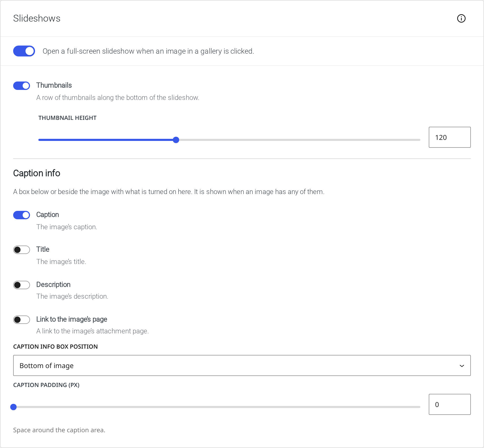Enable Link to the image's page

pos(22,319)
